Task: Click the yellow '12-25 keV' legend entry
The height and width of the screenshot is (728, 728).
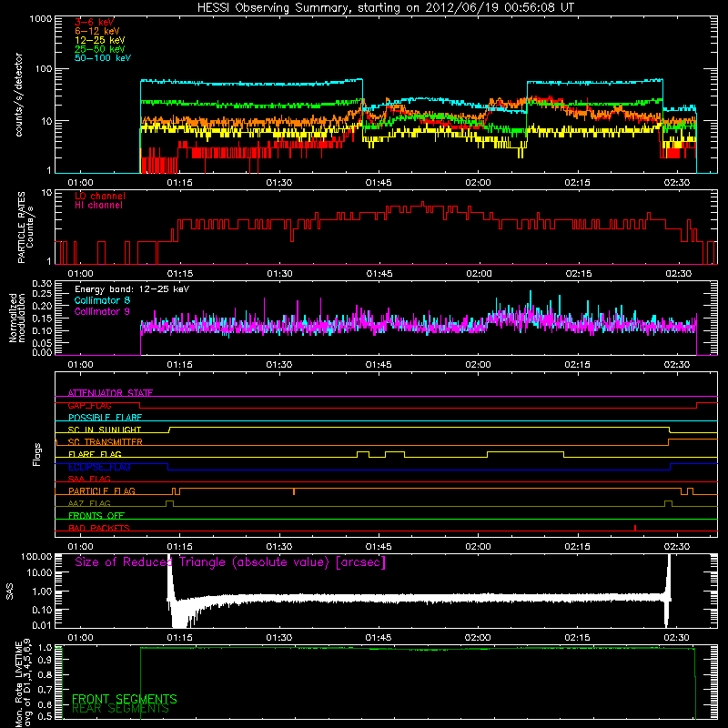Action: pyautogui.click(x=100, y=40)
